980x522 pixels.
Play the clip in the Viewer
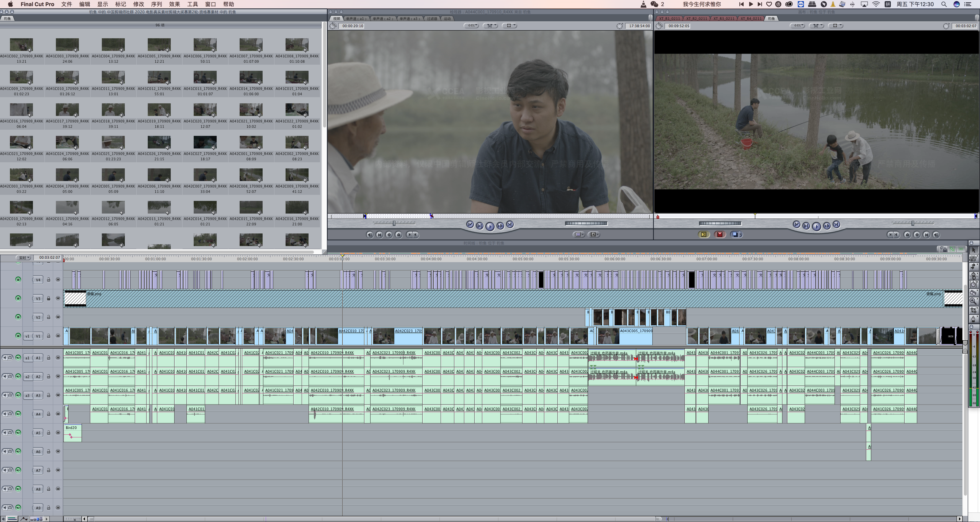click(x=490, y=227)
